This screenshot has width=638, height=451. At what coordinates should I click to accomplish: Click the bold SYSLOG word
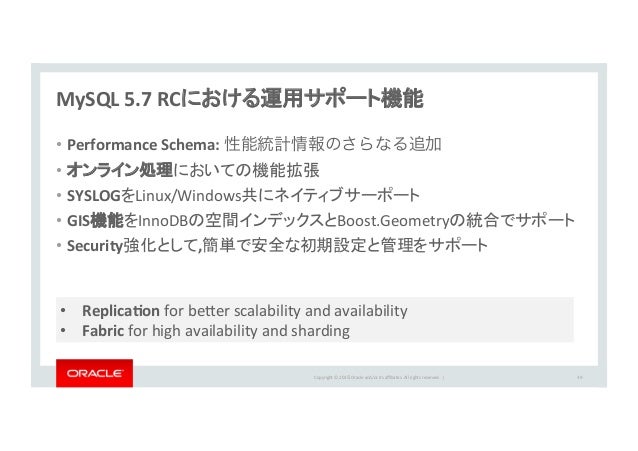coord(94,196)
